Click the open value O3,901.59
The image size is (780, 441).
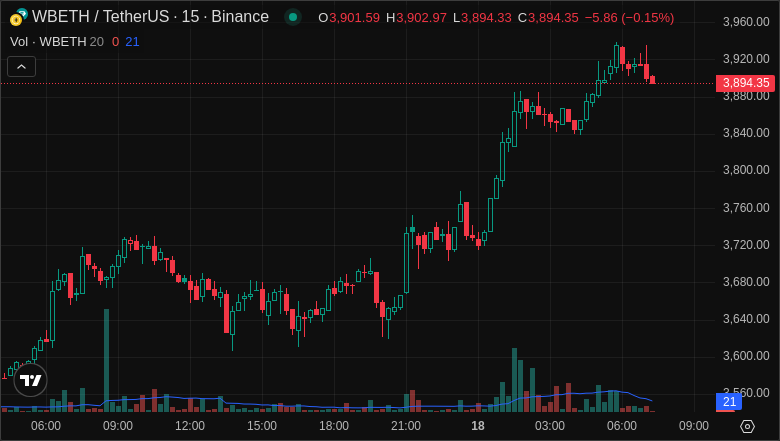tap(349, 18)
